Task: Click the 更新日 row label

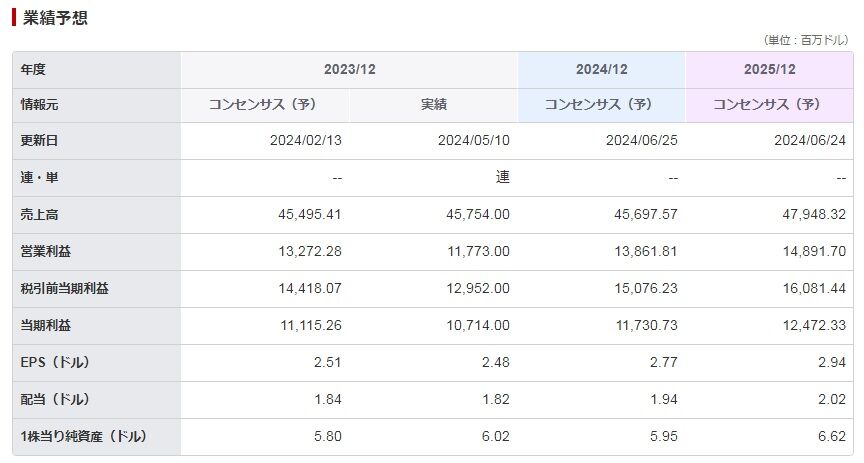Action: (39, 141)
